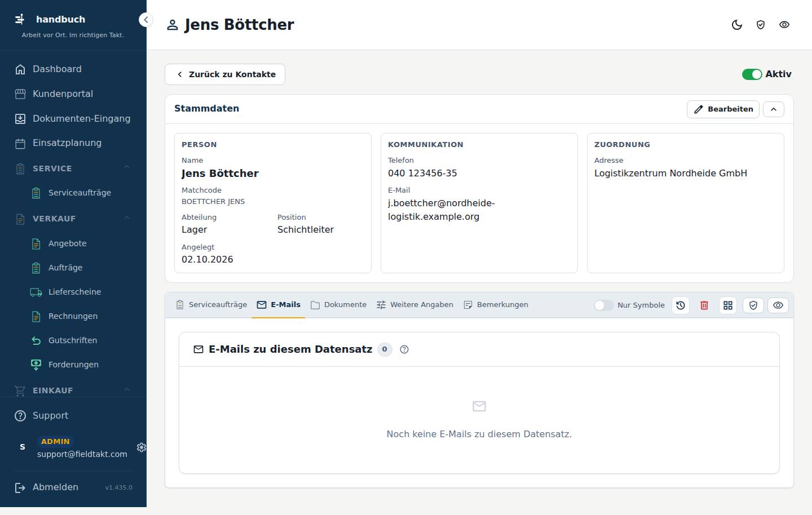Open Bemerkungen tab
This screenshot has height=515, width=812.
pyautogui.click(x=496, y=305)
